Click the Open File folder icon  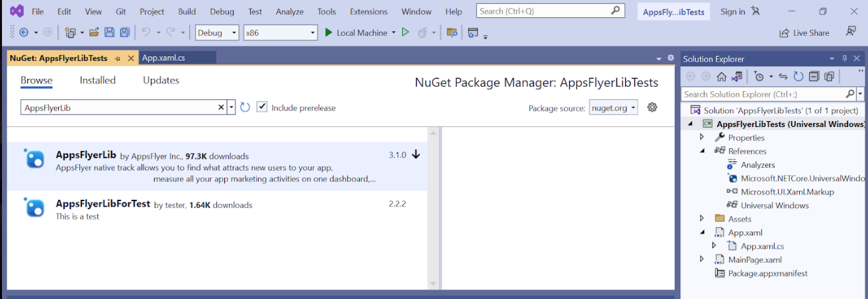click(94, 32)
